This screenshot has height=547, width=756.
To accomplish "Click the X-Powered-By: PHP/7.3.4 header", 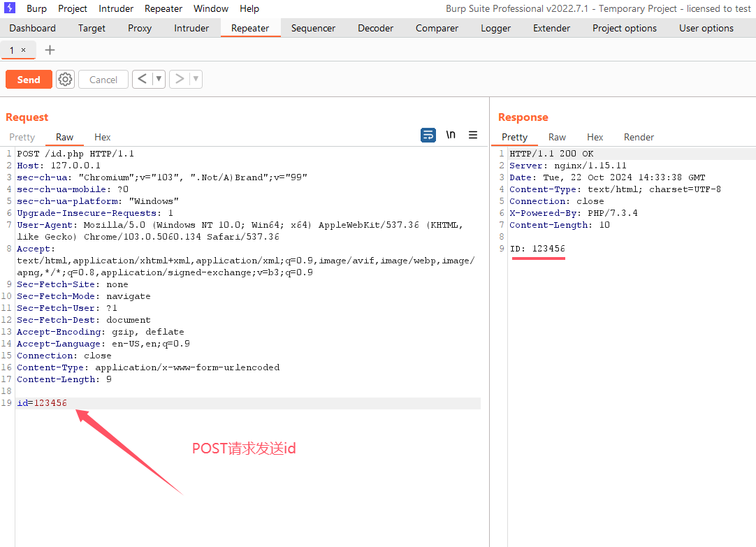I will pos(573,213).
